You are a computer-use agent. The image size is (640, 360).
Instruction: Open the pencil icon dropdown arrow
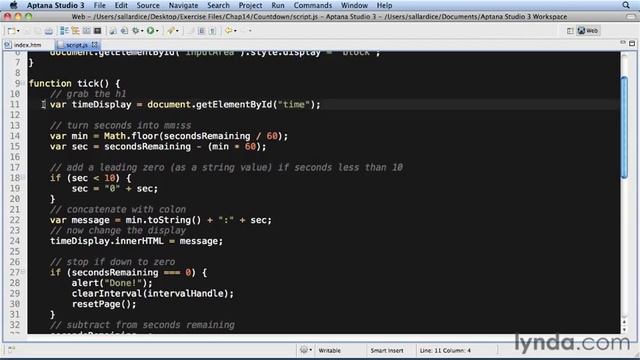pos(177,31)
